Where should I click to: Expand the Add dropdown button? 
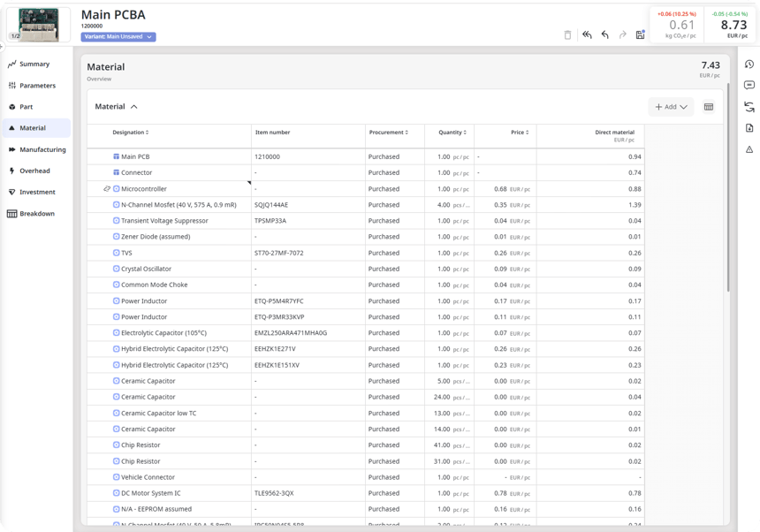(x=671, y=107)
